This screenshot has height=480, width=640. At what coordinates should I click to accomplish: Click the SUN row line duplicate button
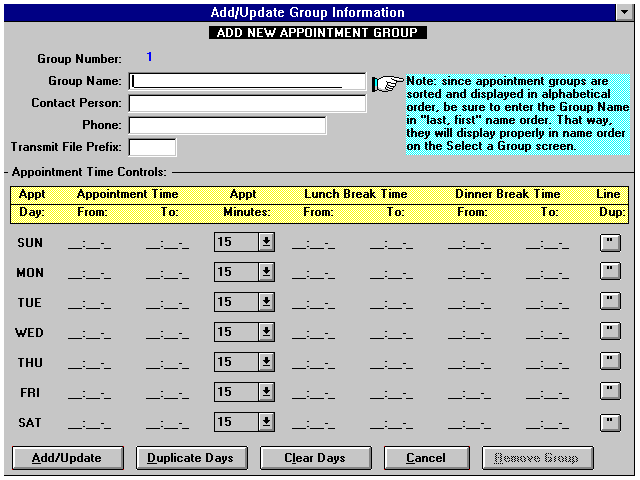609,242
